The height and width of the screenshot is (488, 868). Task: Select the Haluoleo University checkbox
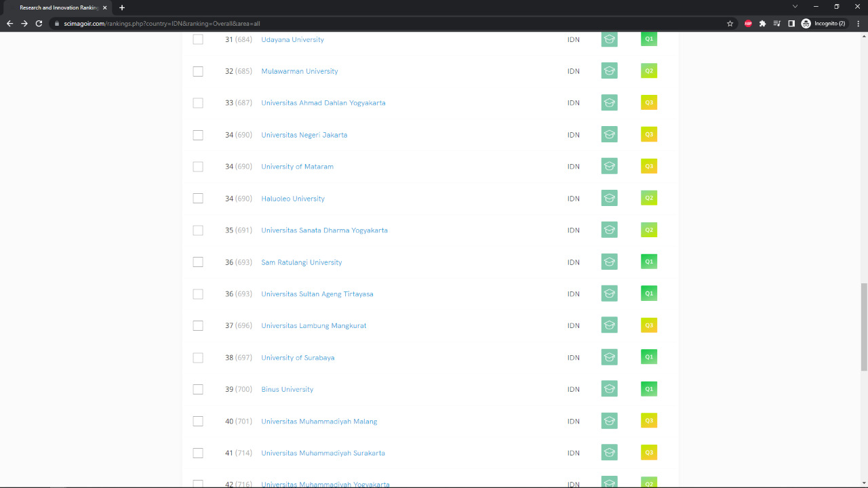tap(198, 199)
